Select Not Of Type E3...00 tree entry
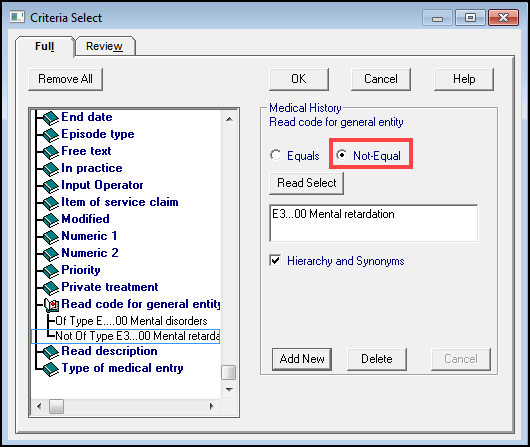The width and height of the screenshot is (530, 447). click(137, 336)
